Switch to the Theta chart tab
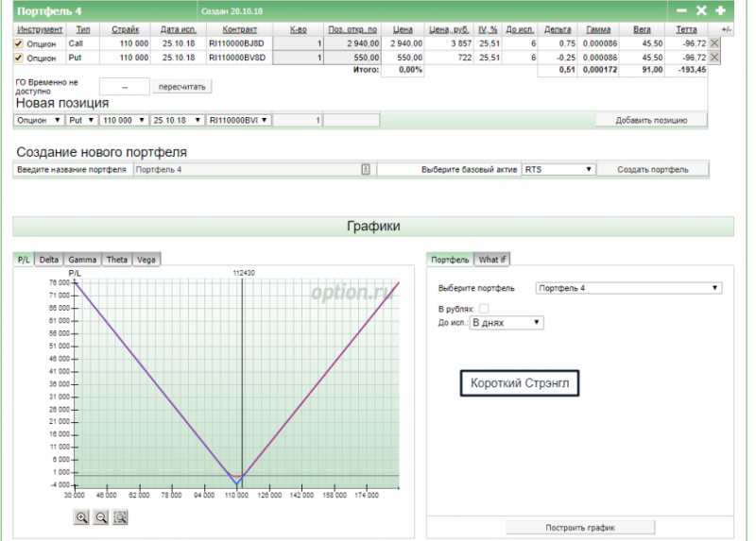The image size is (756, 541). coord(116,260)
